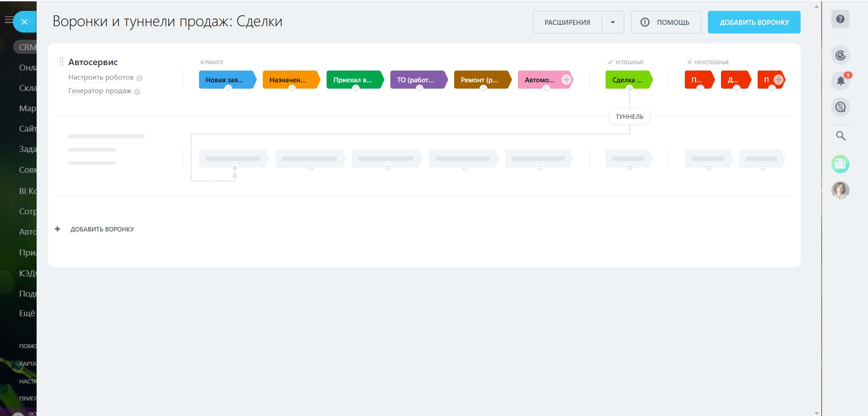The image size is (868, 416).
Task: Click the bottom ДОБАВИТЬ ВОРОНКУ link
Action: (x=102, y=229)
